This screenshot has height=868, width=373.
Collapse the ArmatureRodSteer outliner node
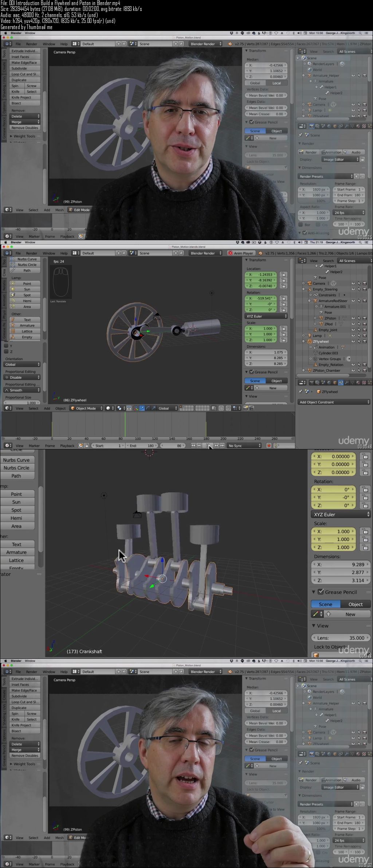pyautogui.click(x=310, y=301)
